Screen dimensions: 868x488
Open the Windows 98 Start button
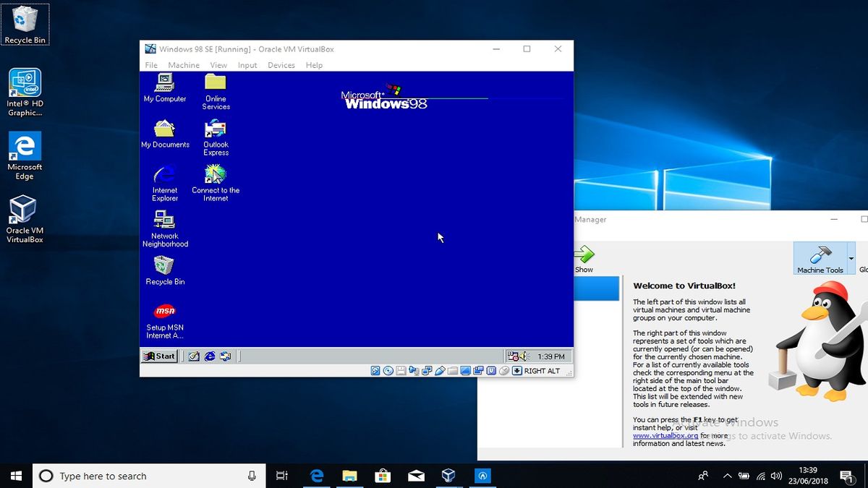pyautogui.click(x=158, y=356)
